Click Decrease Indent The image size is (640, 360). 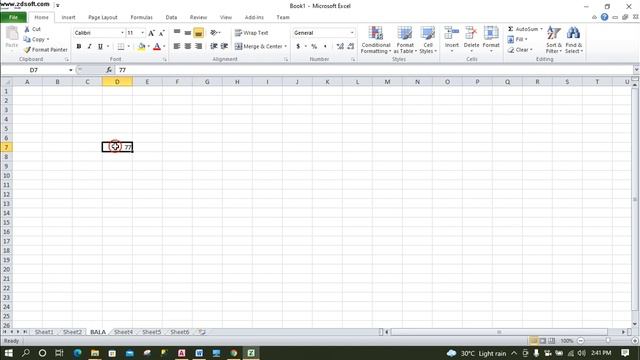point(213,47)
